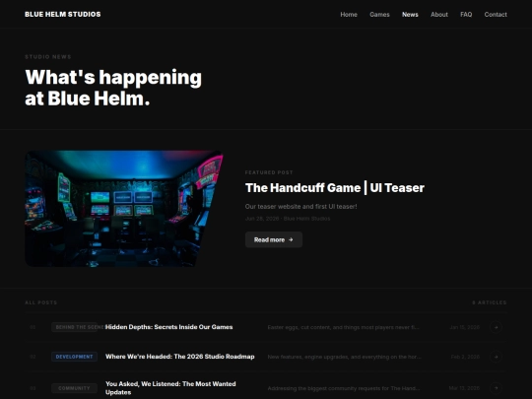Open the Contact page
This screenshot has width=532, height=399.
(x=496, y=15)
